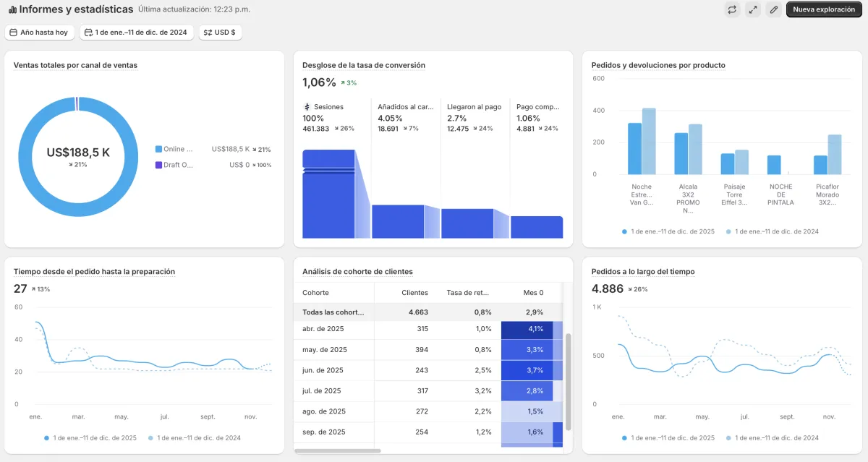
Task: Toggle 2024 legend in Tiempo hasta la preparación chart
Action: [x=195, y=437]
